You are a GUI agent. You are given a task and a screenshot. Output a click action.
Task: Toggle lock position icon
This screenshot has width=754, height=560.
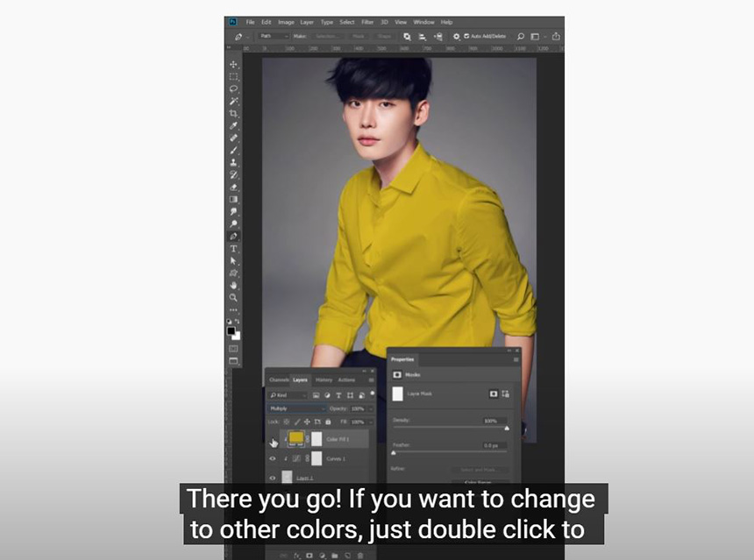pyautogui.click(x=307, y=422)
